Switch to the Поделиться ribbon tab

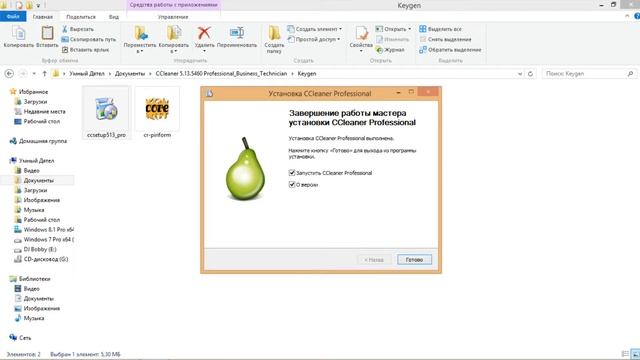81,17
